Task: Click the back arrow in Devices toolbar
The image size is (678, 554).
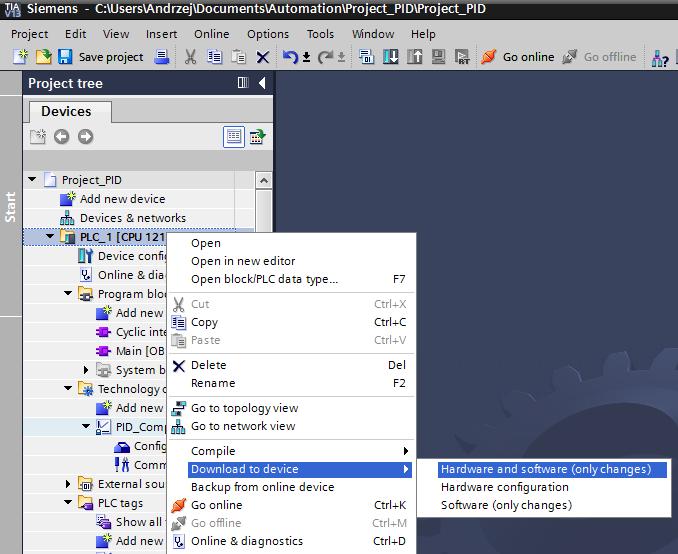Action: pos(61,137)
